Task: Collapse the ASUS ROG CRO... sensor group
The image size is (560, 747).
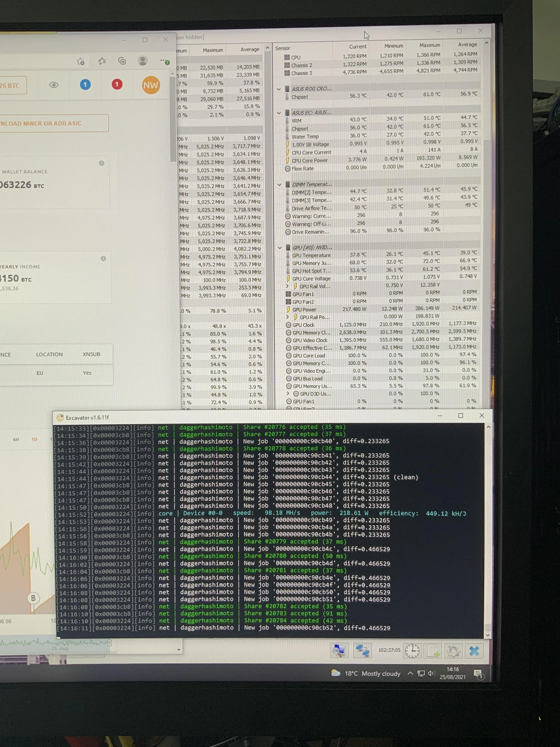Action: (x=279, y=89)
